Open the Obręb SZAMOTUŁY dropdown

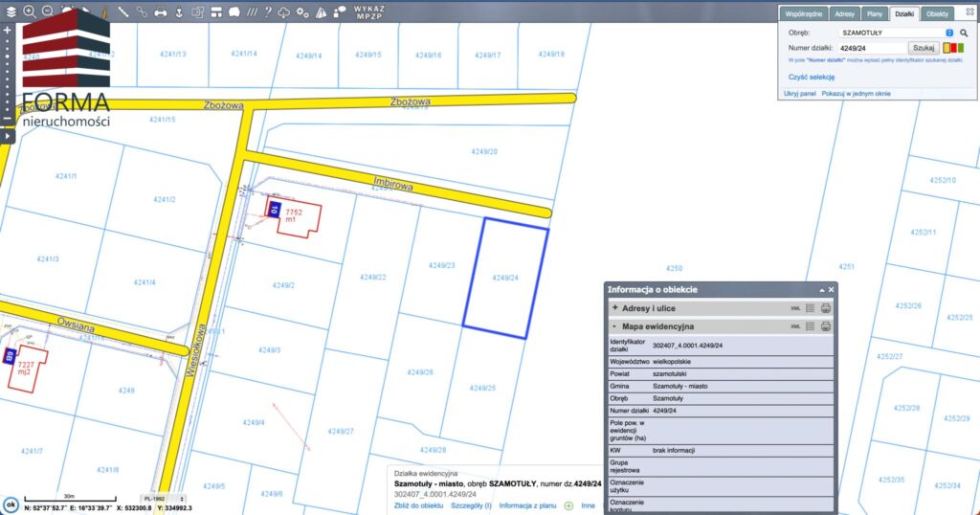click(x=948, y=33)
